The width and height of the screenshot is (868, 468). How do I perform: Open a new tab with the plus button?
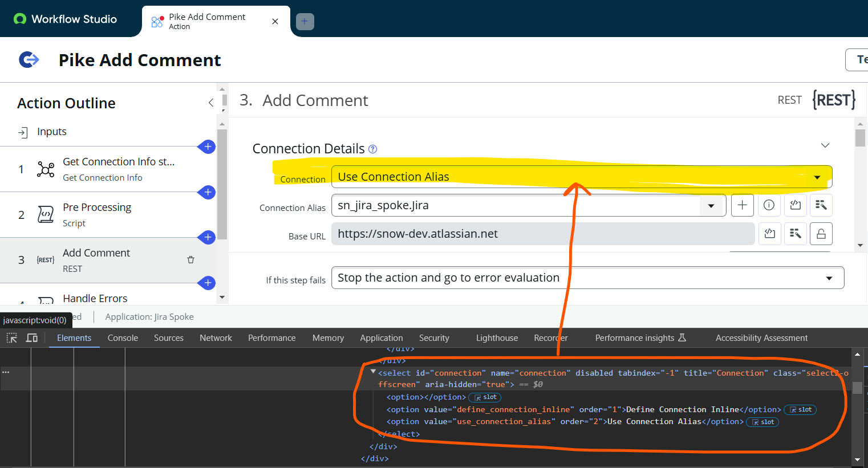305,22
